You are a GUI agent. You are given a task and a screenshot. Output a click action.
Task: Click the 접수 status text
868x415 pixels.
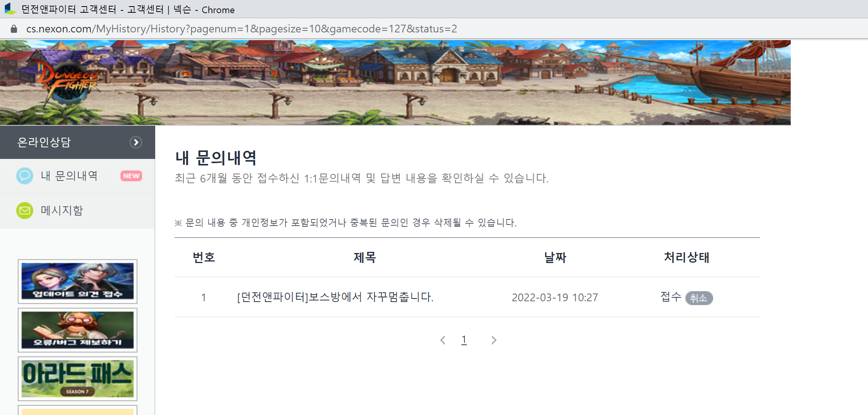click(x=671, y=297)
